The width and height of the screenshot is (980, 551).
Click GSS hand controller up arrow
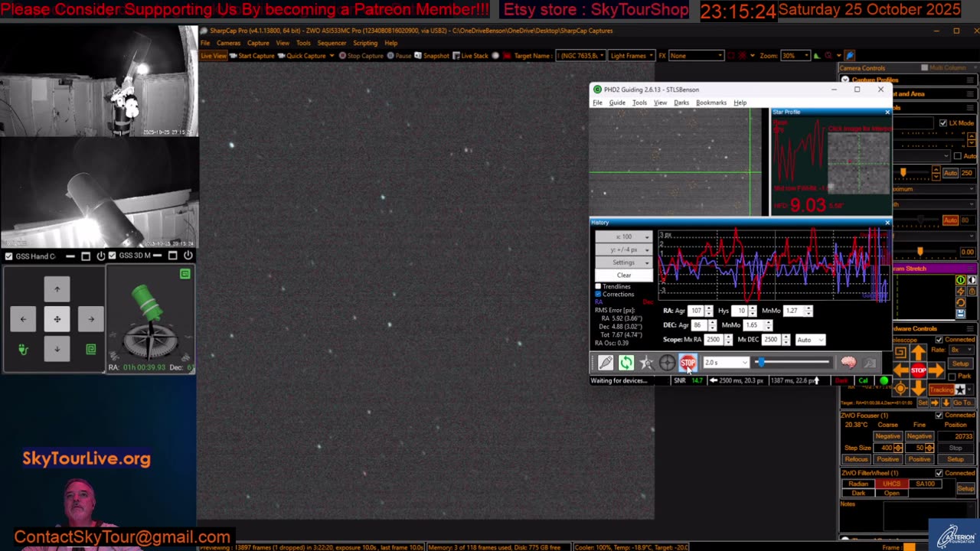pyautogui.click(x=57, y=289)
